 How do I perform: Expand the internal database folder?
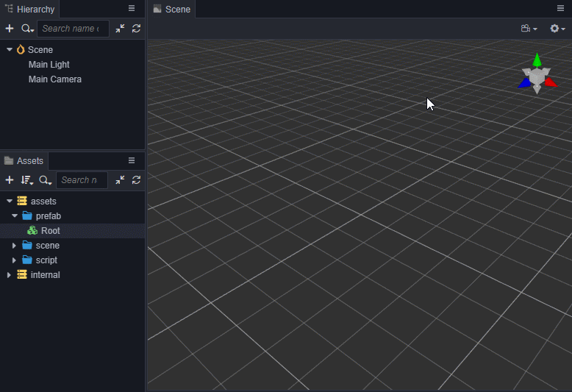[9, 275]
